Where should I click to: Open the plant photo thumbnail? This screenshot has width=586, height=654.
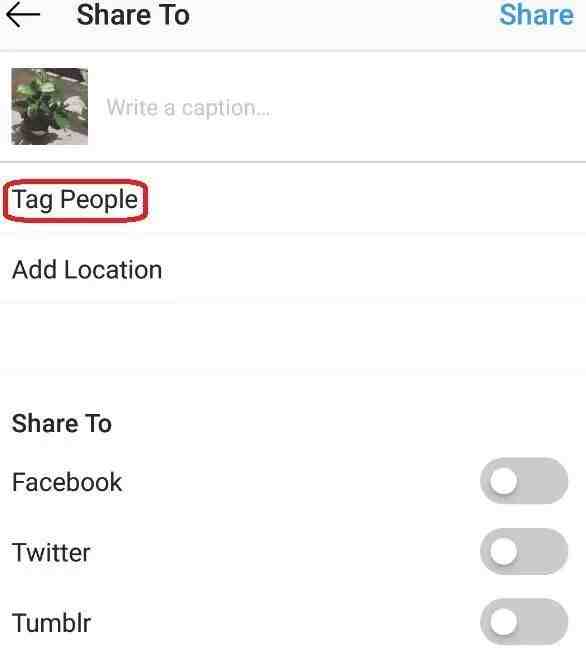50,107
